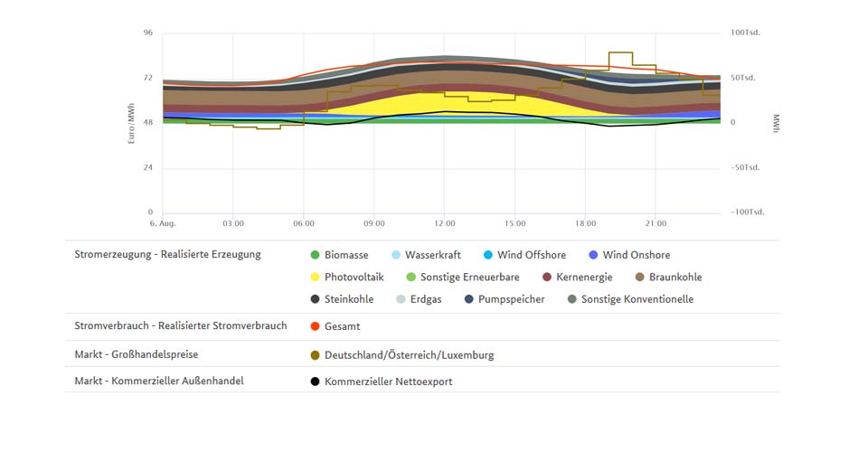Screen dimensions: 868x452
Task: Click the red-orange Gesamt color dot
Action: pyautogui.click(x=315, y=326)
